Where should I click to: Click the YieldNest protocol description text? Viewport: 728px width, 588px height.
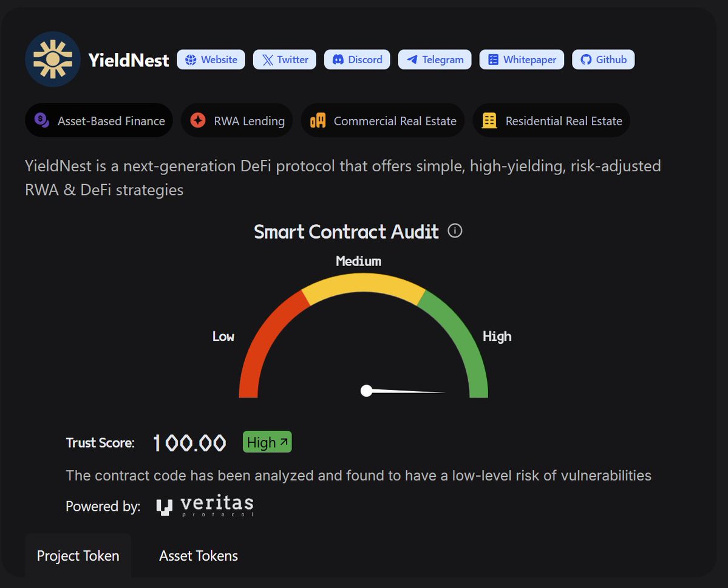tap(342, 178)
